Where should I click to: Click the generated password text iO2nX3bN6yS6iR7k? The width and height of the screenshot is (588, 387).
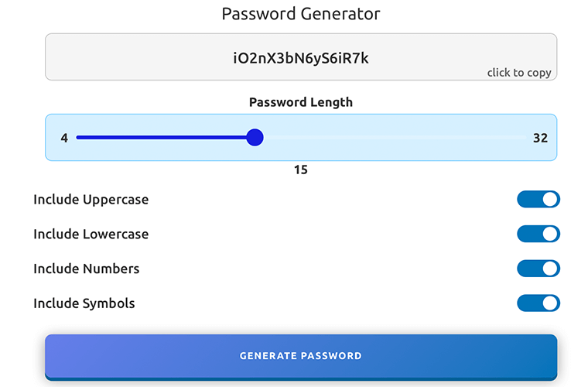pos(300,58)
